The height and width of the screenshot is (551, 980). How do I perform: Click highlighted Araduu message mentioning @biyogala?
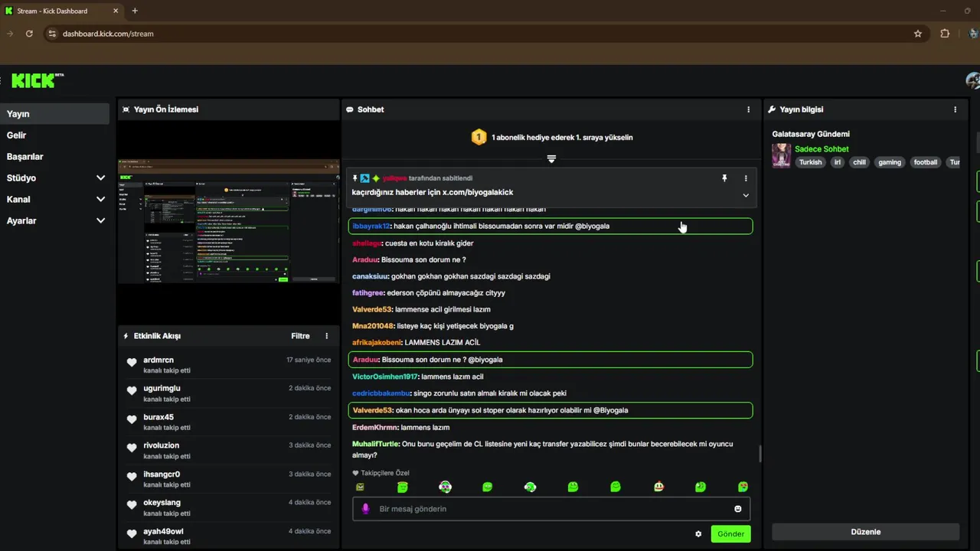point(550,360)
